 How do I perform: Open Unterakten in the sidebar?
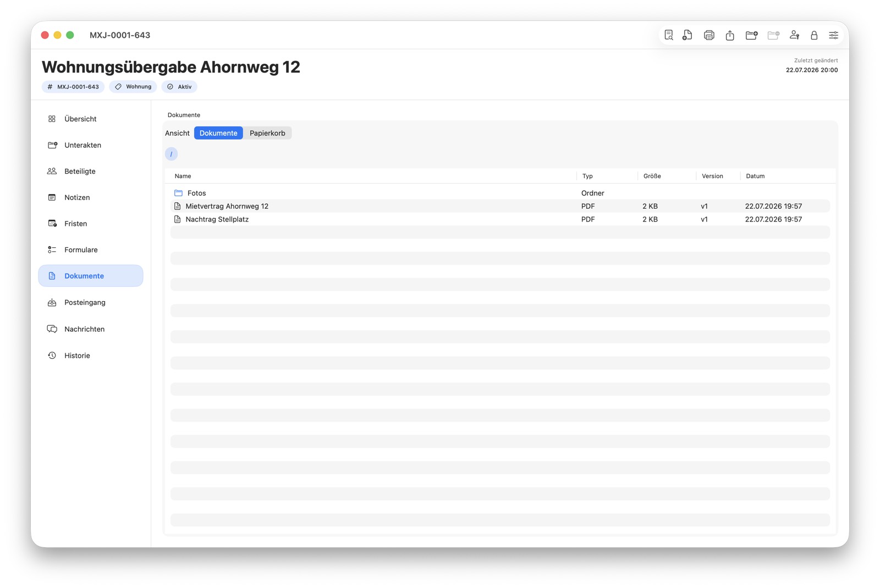point(91,145)
